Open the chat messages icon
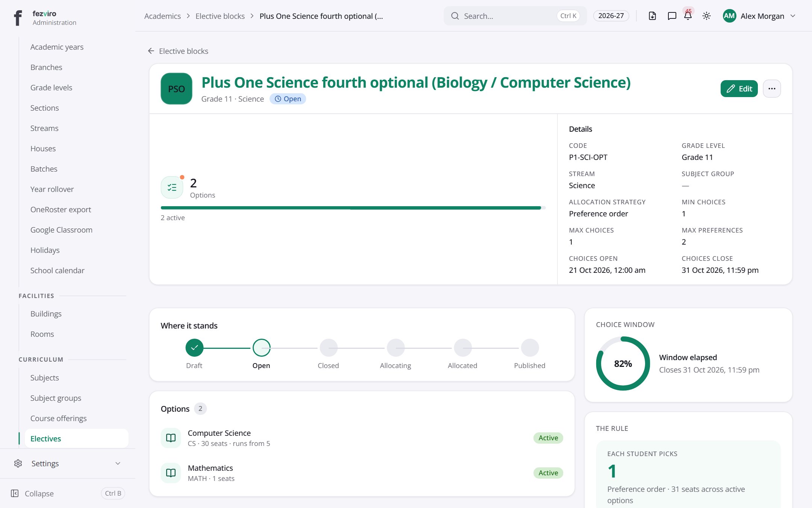The width and height of the screenshot is (812, 508). (672, 16)
